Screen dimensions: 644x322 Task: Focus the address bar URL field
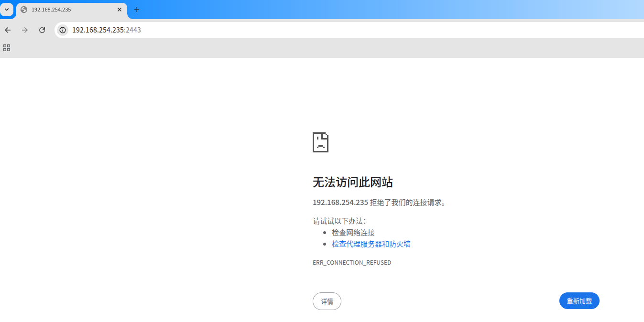pos(349,30)
